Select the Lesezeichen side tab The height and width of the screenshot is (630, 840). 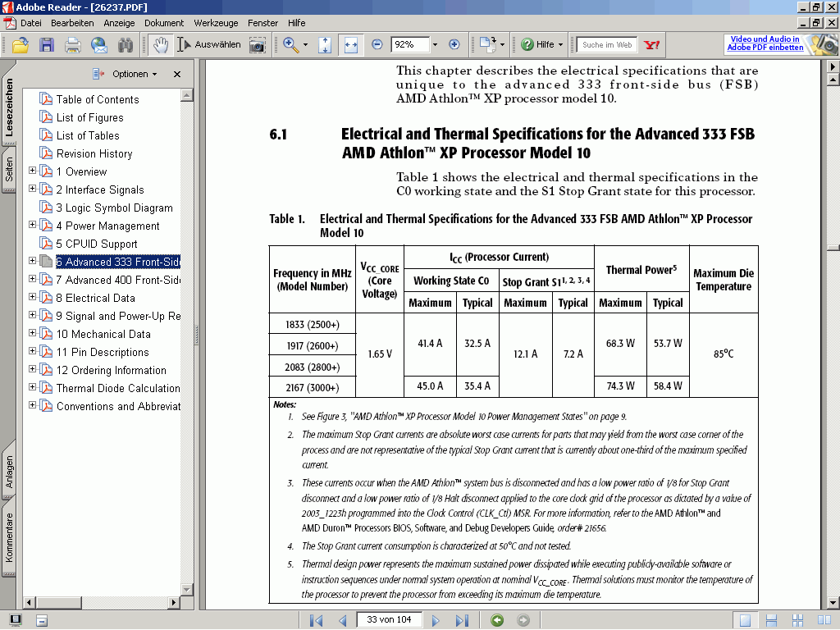9,107
